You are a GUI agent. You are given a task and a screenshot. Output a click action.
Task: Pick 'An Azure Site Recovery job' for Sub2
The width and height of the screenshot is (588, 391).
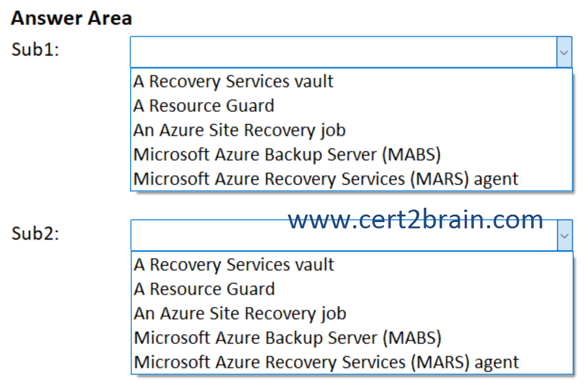coord(239,313)
